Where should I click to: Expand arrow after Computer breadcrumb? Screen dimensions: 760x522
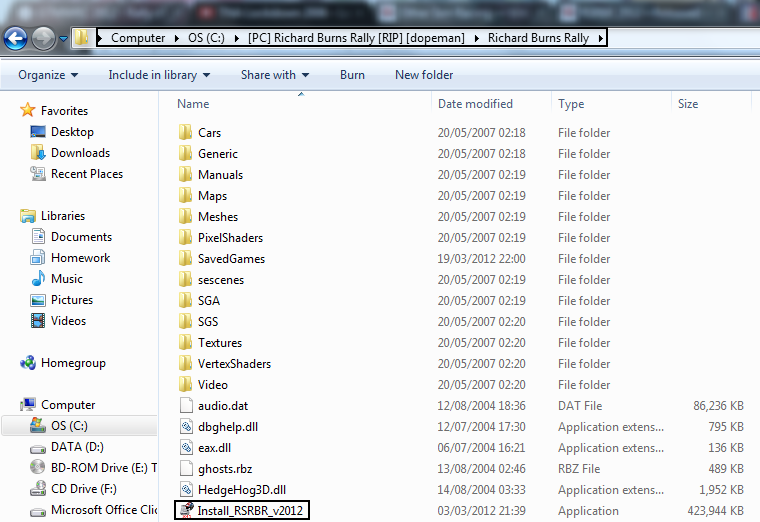177,38
